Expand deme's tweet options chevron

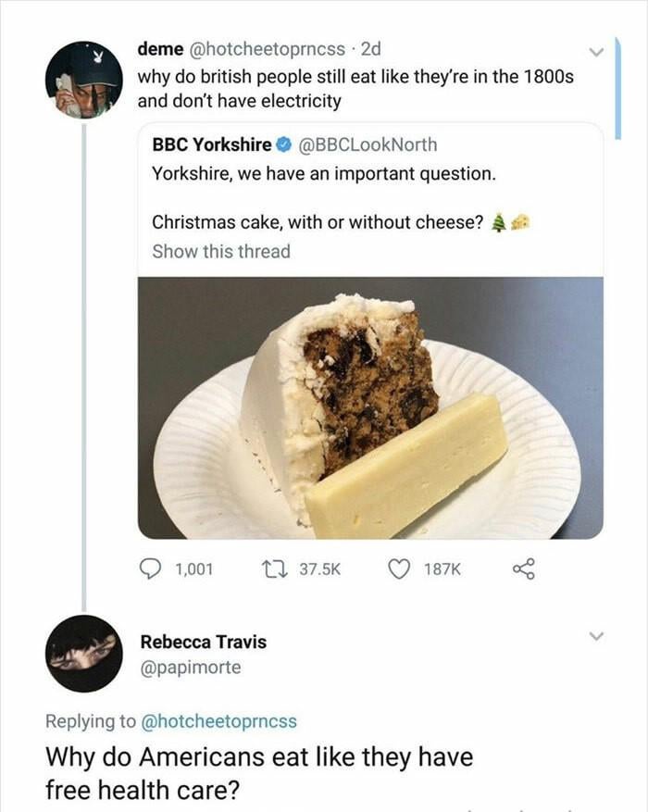(597, 51)
